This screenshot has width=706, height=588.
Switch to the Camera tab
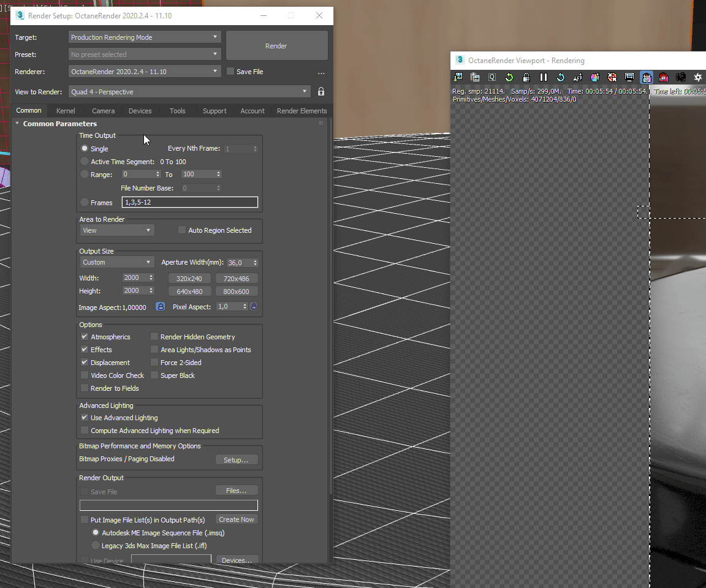pyautogui.click(x=103, y=111)
